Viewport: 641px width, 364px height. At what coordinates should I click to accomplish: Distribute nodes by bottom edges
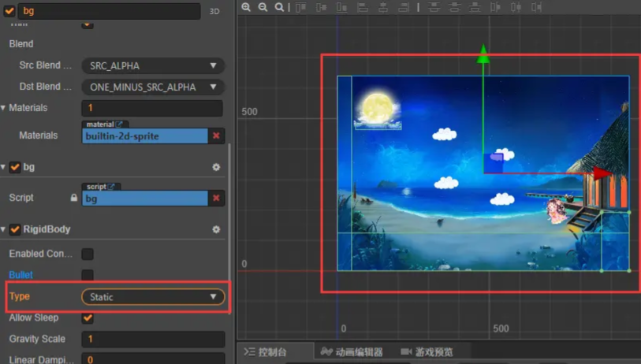tap(475, 7)
